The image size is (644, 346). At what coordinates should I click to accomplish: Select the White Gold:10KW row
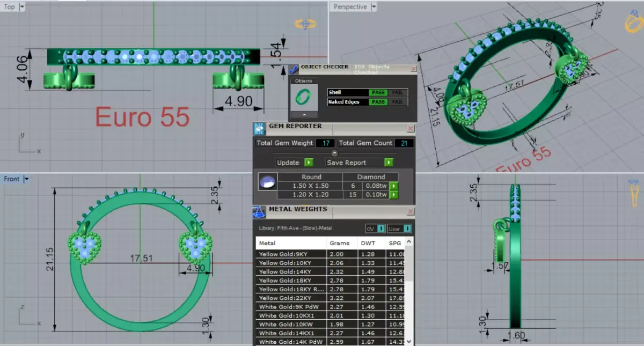point(330,324)
